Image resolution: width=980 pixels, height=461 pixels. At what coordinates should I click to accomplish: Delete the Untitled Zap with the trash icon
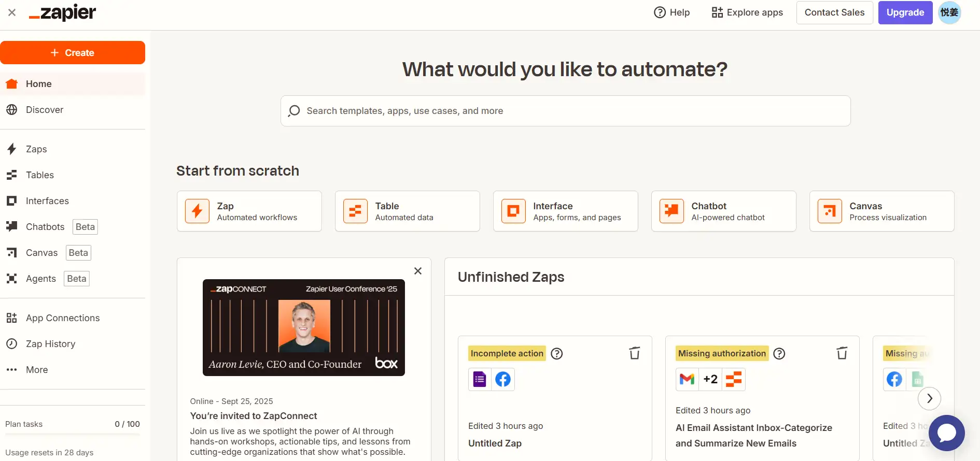(635, 353)
